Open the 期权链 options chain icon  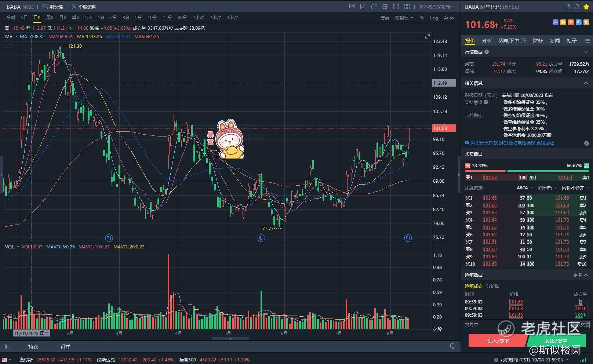[x=45, y=7]
